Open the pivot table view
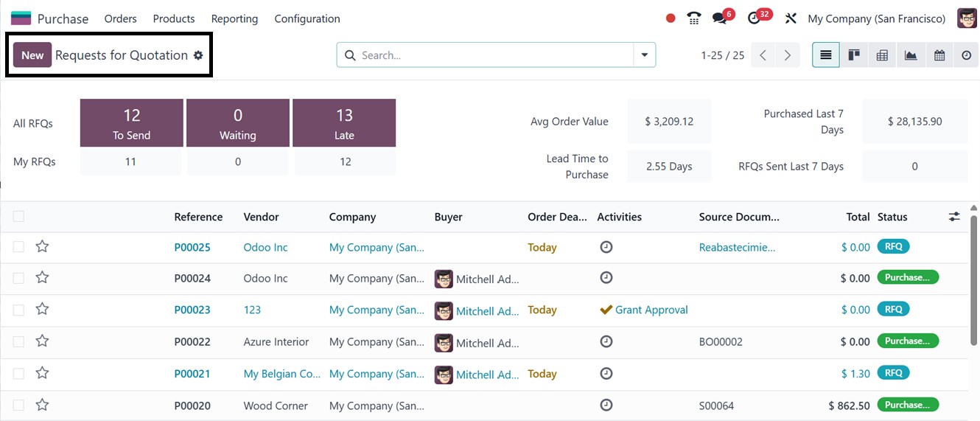 882,55
